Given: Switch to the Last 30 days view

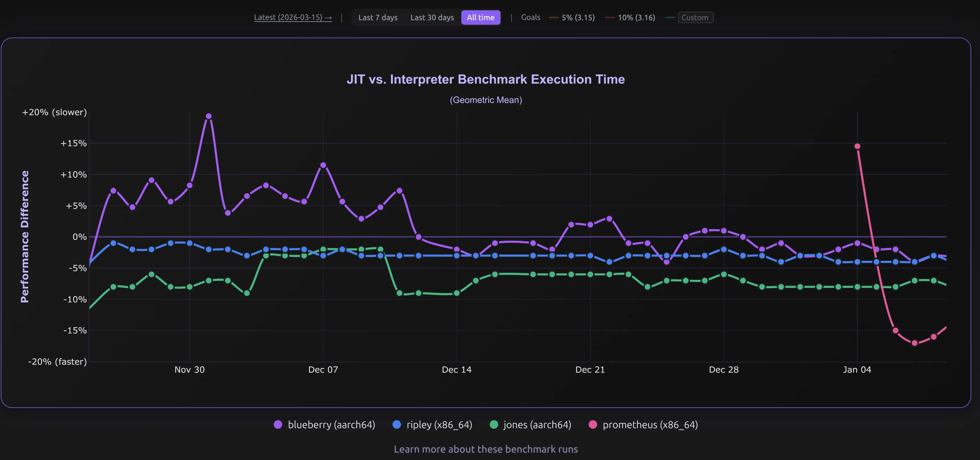Looking at the screenshot, I should (x=432, y=18).
